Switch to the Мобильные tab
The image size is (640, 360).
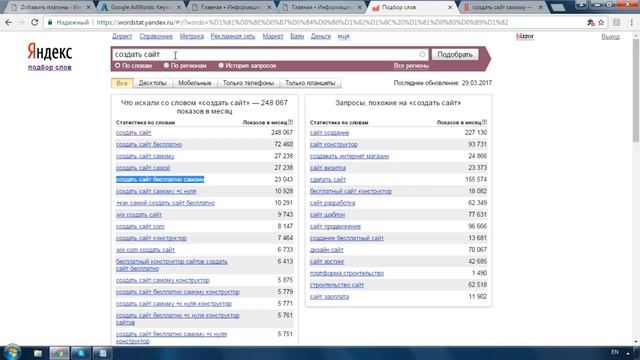pyautogui.click(x=195, y=83)
